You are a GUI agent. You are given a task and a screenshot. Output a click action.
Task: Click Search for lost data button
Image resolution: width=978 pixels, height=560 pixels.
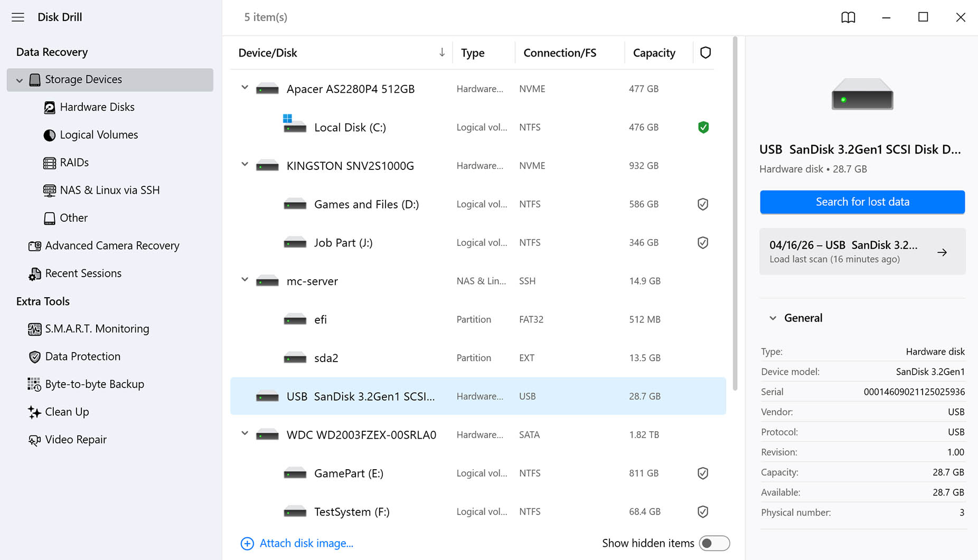862,202
